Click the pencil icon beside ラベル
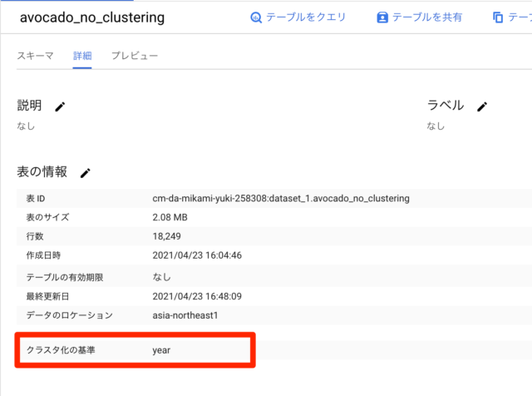532x396 pixels. point(482,106)
